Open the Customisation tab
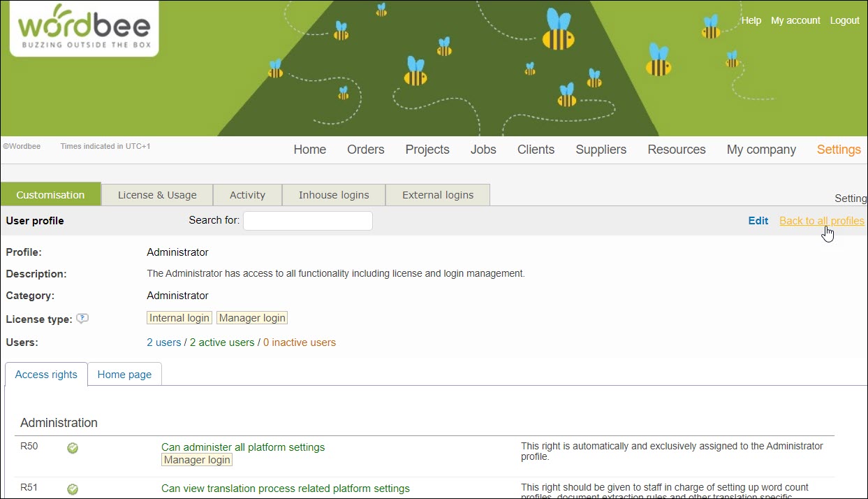868x499 pixels. pyautogui.click(x=50, y=195)
